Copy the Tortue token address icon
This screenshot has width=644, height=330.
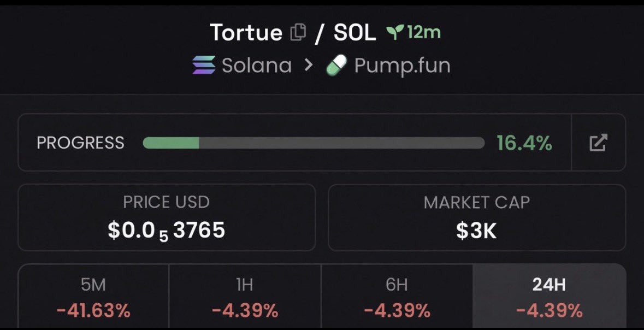(298, 32)
